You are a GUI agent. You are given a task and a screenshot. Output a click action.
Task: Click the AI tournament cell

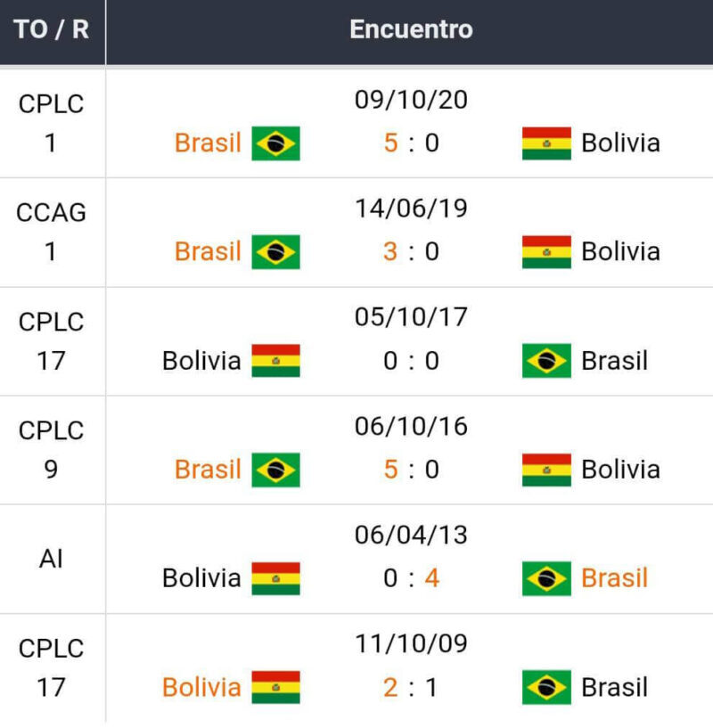pos(51,559)
